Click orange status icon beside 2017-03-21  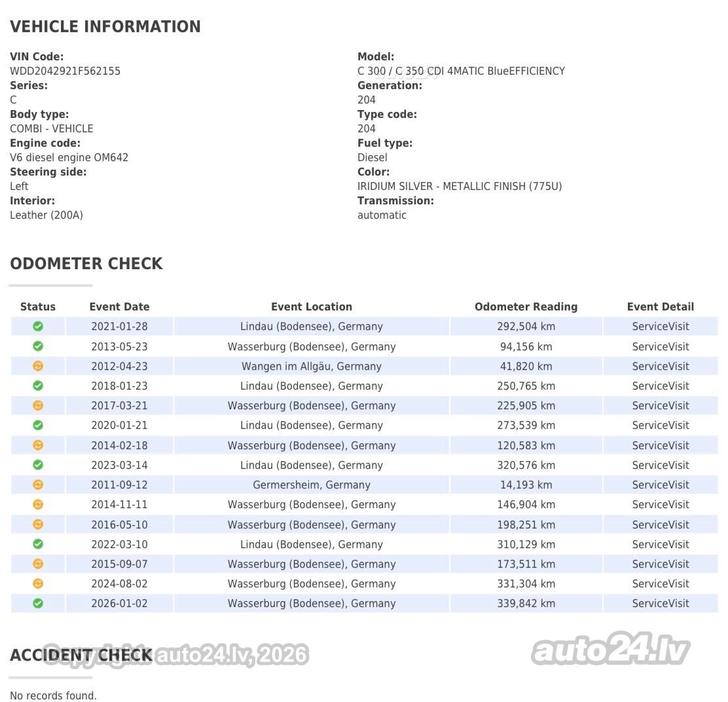tap(38, 405)
